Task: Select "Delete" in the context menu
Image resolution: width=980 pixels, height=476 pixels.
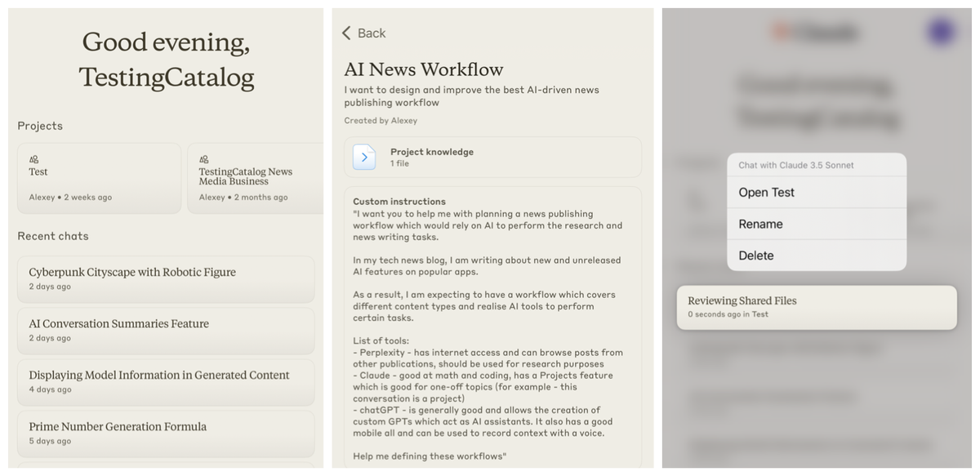Action: (x=816, y=255)
